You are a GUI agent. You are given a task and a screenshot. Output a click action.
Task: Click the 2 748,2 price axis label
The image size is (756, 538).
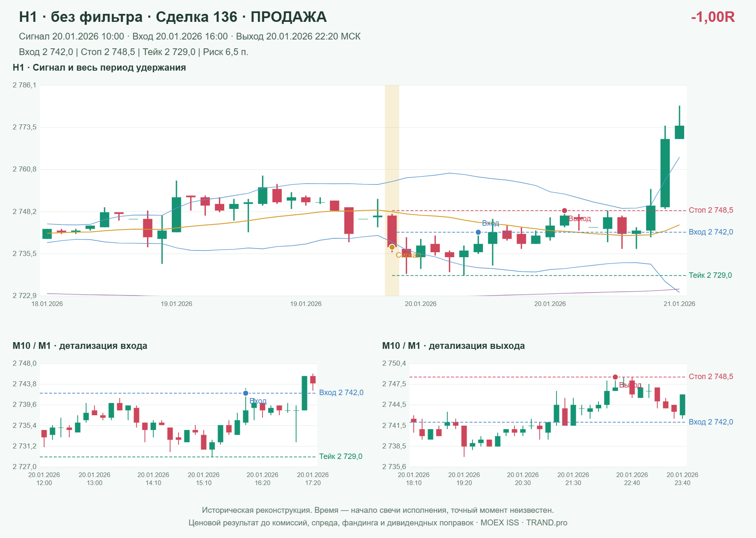click(24, 211)
